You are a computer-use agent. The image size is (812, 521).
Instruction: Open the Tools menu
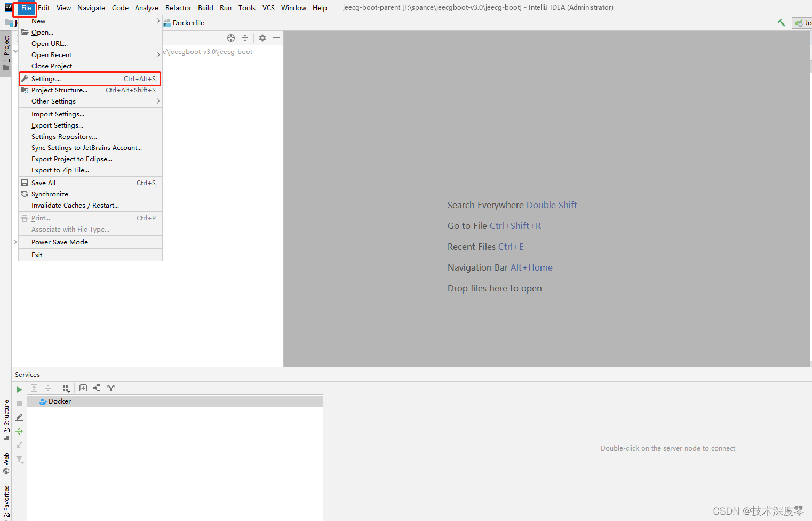click(x=247, y=8)
